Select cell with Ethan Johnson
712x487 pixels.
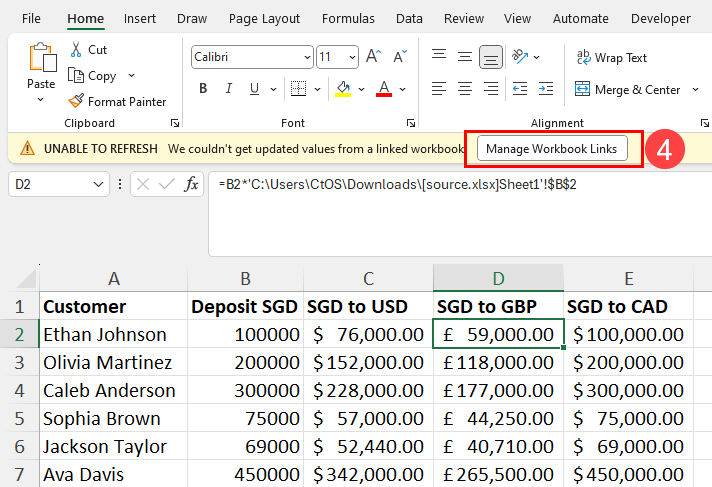[x=114, y=335]
